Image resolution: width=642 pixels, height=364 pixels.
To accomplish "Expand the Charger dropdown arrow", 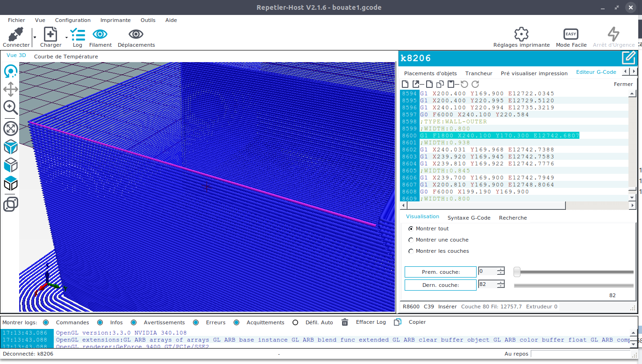I will (66, 37).
